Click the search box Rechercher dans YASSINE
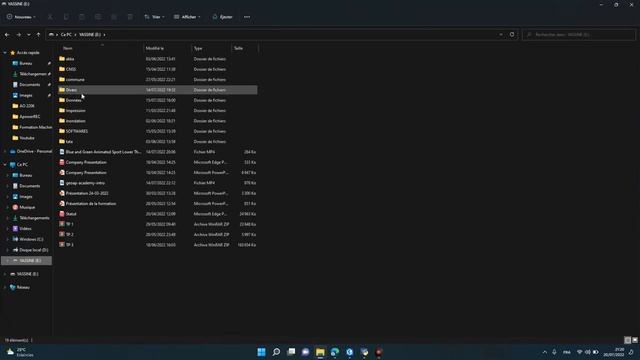 (x=578, y=35)
